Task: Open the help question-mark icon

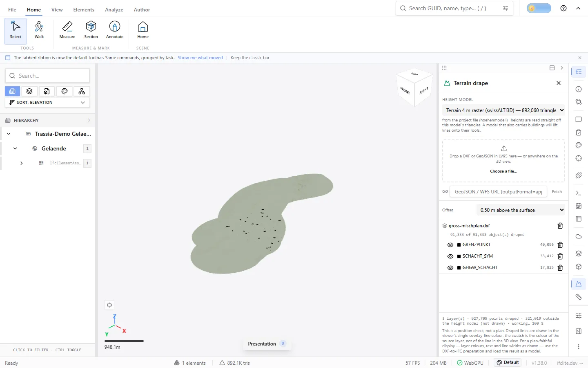Action: coord(563,8)
